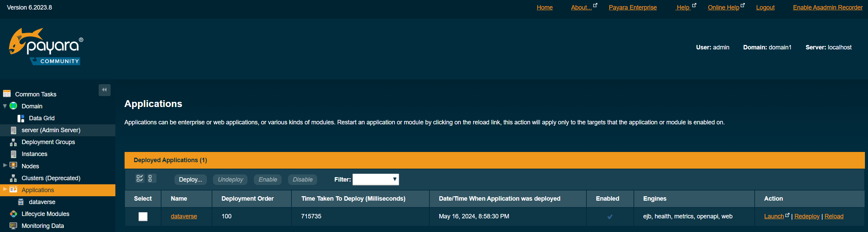Click the Select All icon in table toolbar
This screenshot has height=232, width=868.
[x=140, y=179]
